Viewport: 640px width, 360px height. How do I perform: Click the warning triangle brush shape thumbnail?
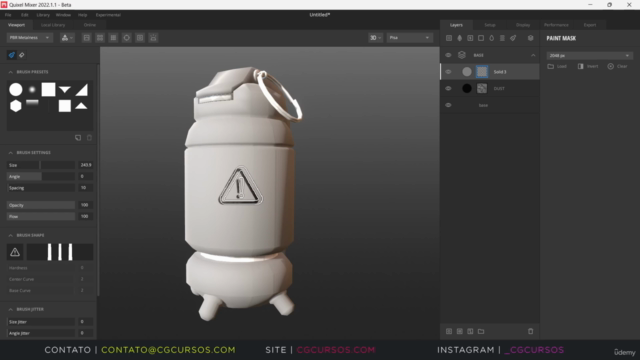click(15, 252)
